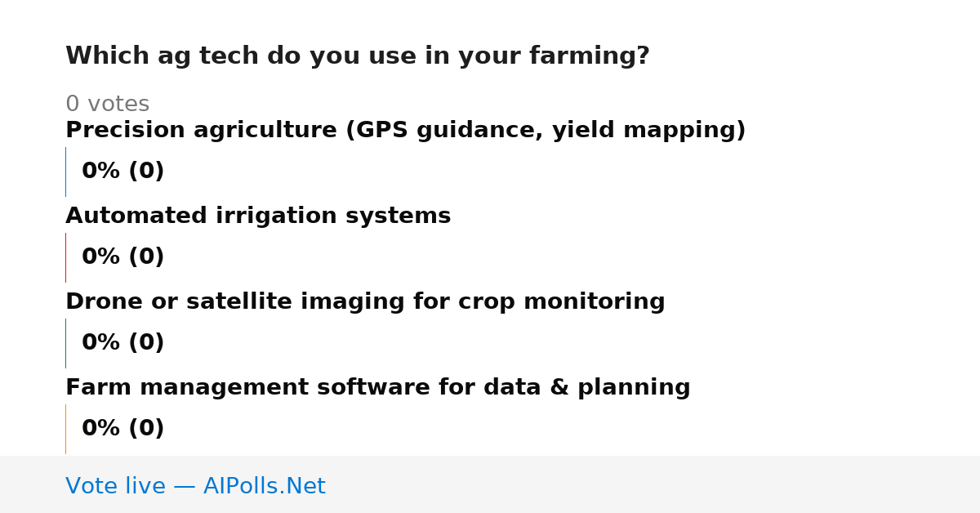Click 0% (0) result under Drone imaging
980x513 pixels.
[x=122, y=343]
